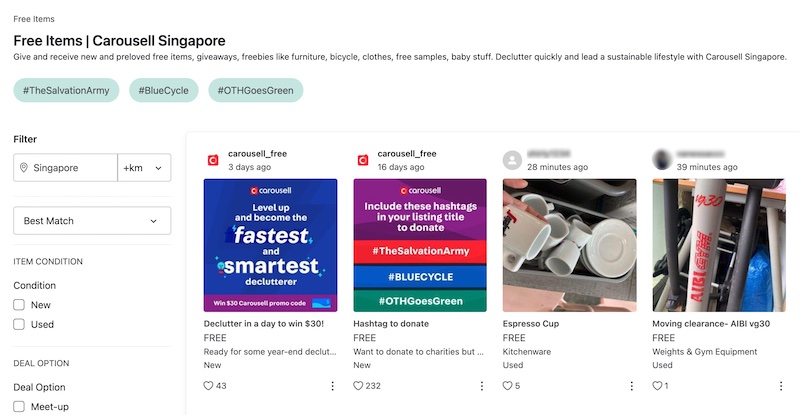This screenshot has height=415, width=800.
Task: Like the Moving clearance AIBI listing
Action: tap(658, 385)
